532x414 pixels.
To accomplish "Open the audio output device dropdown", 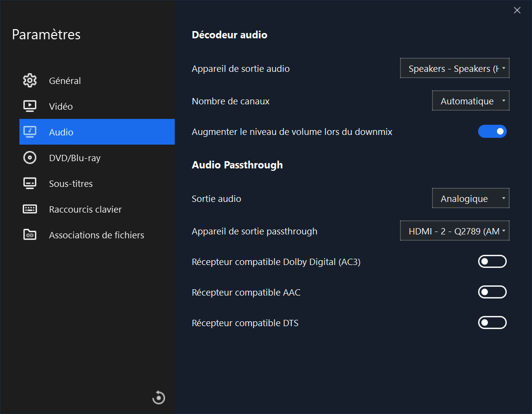I will (x=455, y=69).
